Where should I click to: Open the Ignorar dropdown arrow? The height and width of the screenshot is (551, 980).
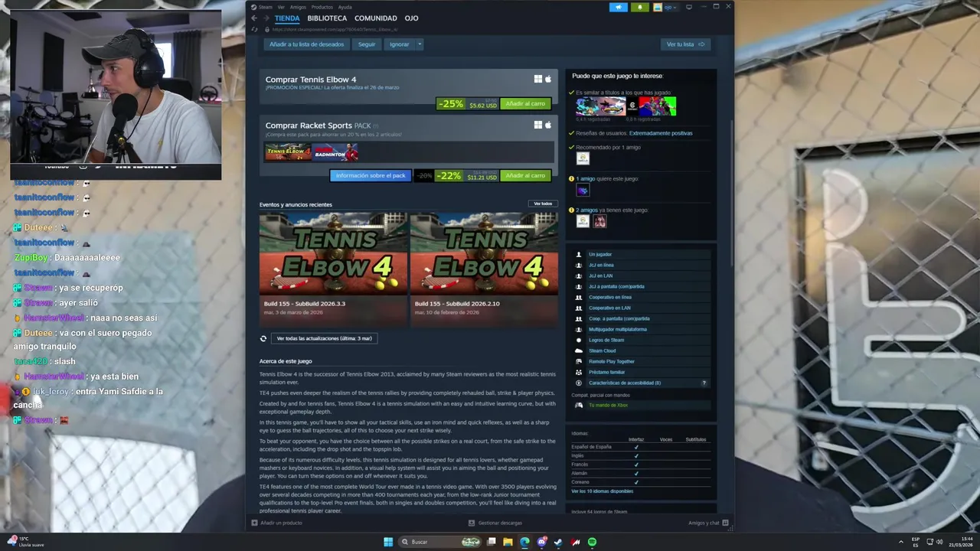[x=420, y=44]
